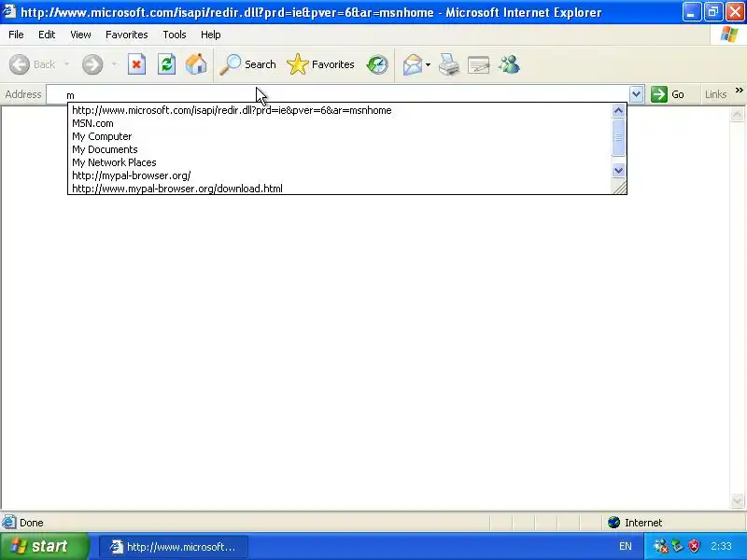The image size is (747, 560).
Task: Open Forward button history dropdown arrow
Action: tap(114, 64)
